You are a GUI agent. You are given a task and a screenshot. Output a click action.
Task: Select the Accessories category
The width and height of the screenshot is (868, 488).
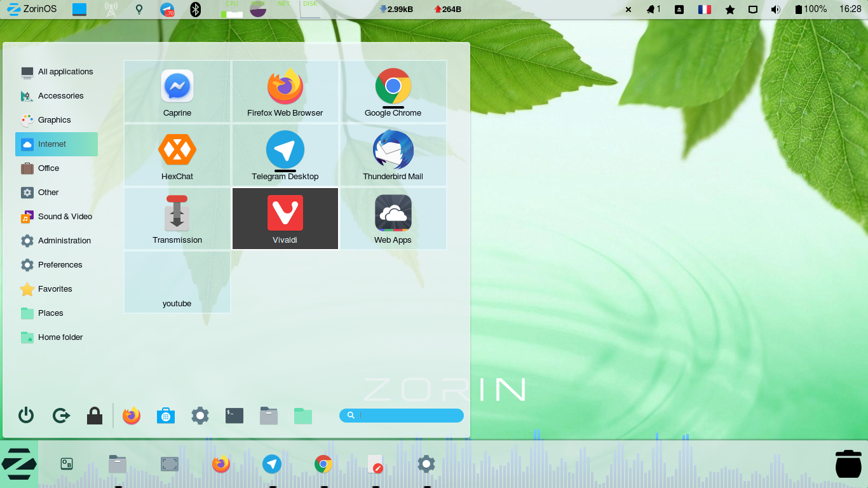click(x=57, y=96)
